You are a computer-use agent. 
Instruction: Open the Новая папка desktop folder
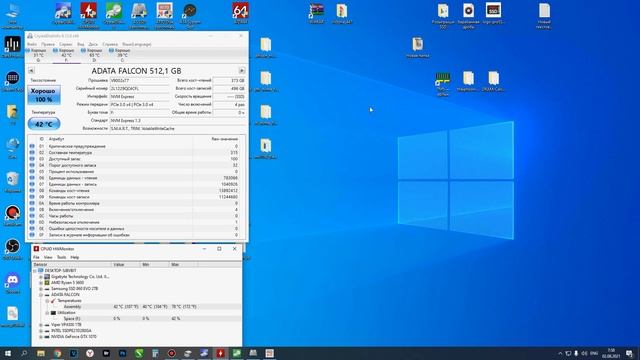(417, 47)
